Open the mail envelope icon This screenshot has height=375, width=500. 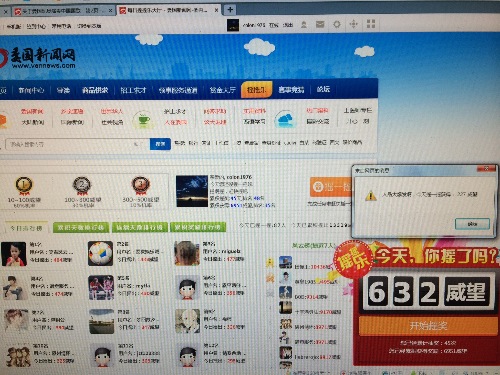click(320, 24)
